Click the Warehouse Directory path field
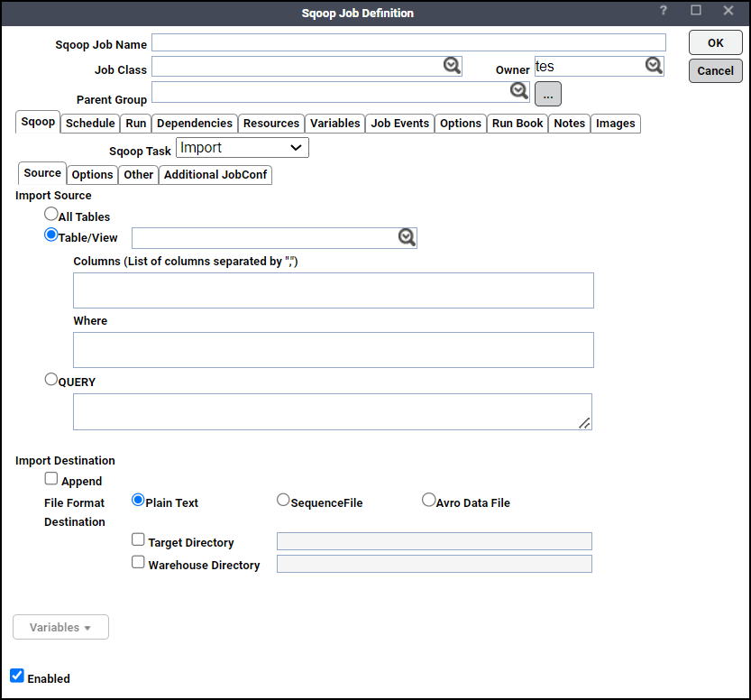 tap(435, 564)
